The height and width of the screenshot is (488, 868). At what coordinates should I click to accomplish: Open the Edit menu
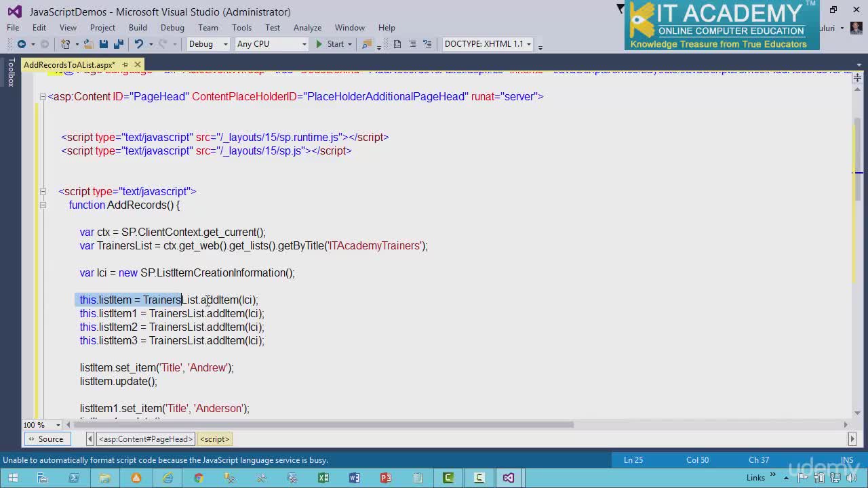pos(39,28)
